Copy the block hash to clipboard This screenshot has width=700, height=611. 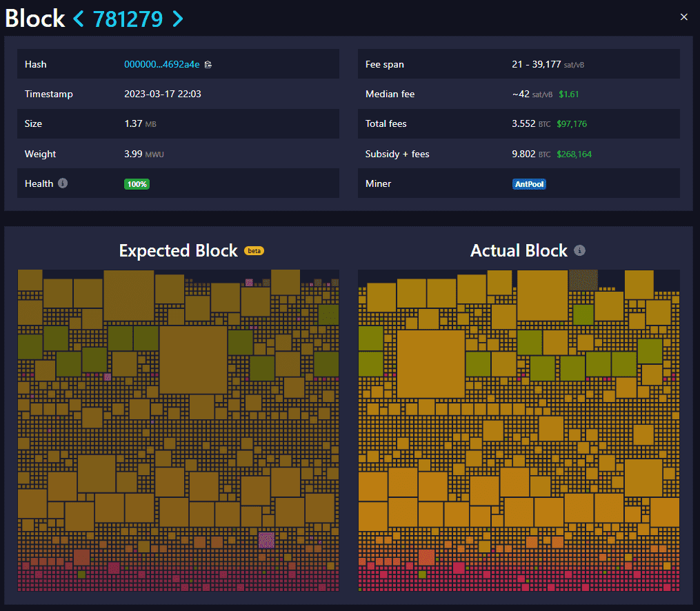[x=208, y=65]
